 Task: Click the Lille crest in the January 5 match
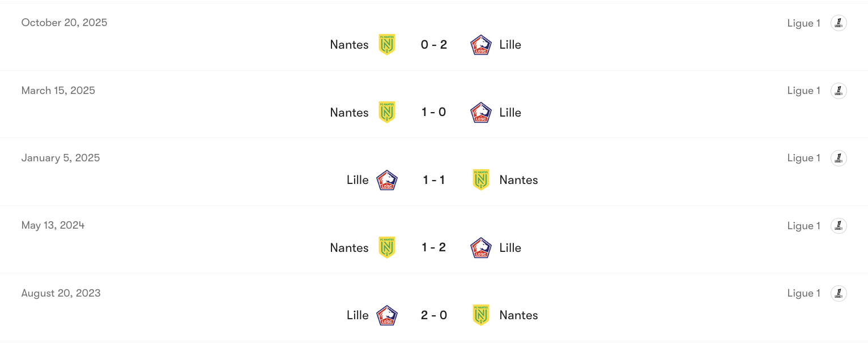(387, 179)
